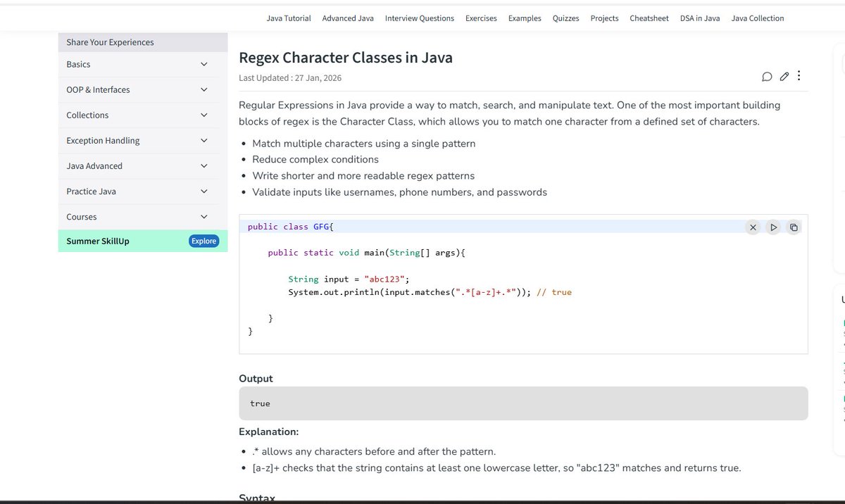
Task: Click the Java Advanced sidebar label
Action: click(x=94, y=165)
